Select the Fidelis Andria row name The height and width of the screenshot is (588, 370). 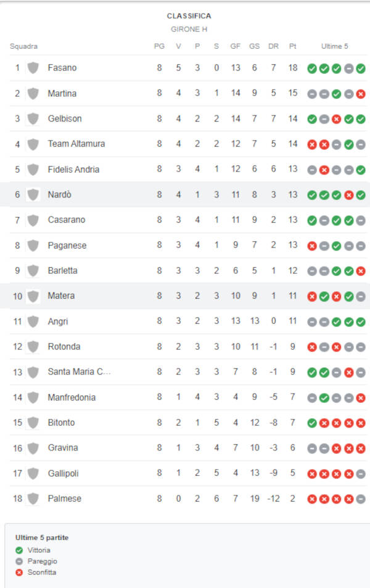pos(73,170)
